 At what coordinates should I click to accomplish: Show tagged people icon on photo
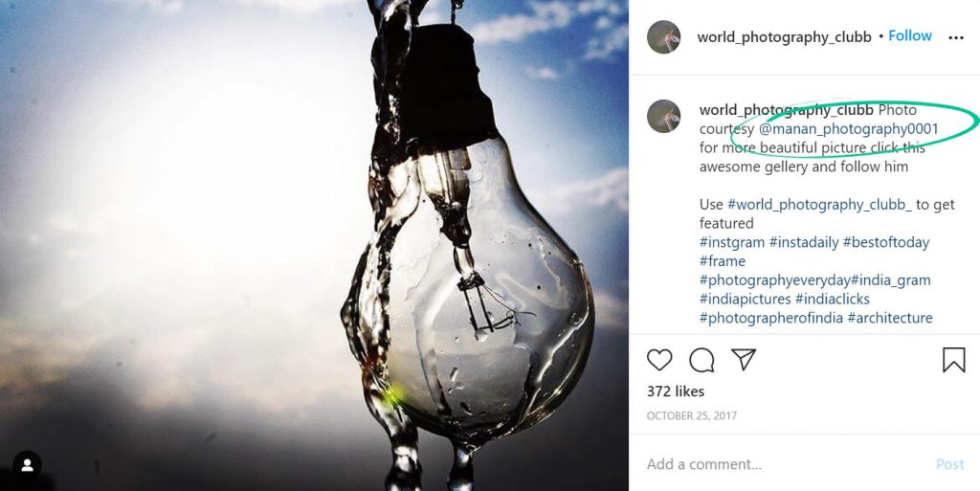click(x=28, y=465)
